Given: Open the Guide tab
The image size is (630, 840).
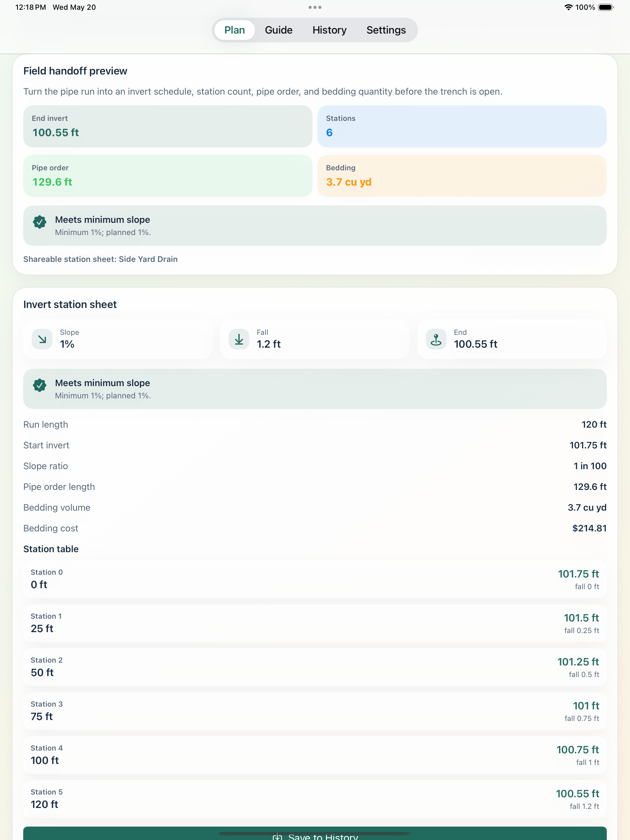Looking at the screenshot, I should 278,30.
